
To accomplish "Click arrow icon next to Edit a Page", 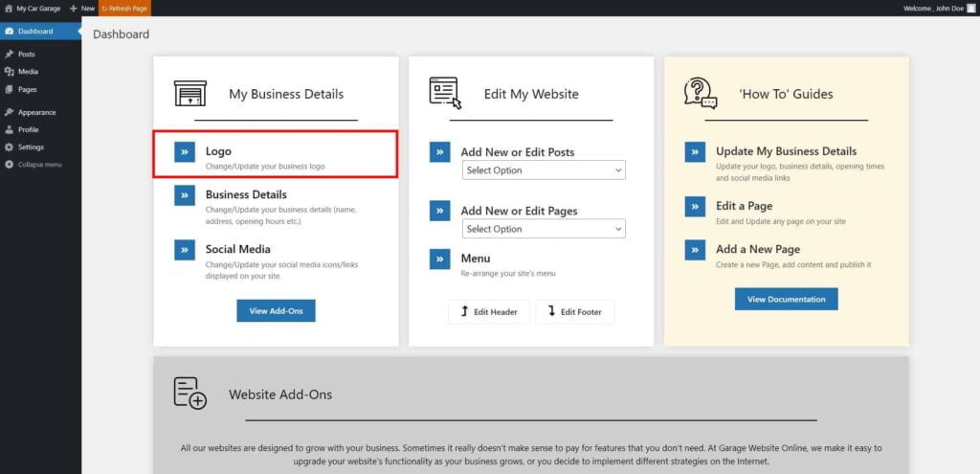I will [x=695, y=206].
